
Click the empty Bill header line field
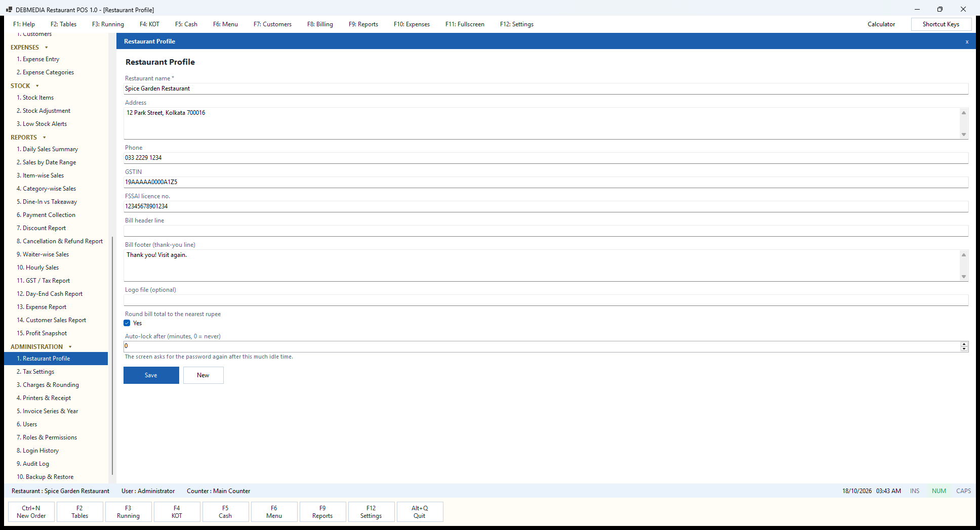click(x=546, y=231)
